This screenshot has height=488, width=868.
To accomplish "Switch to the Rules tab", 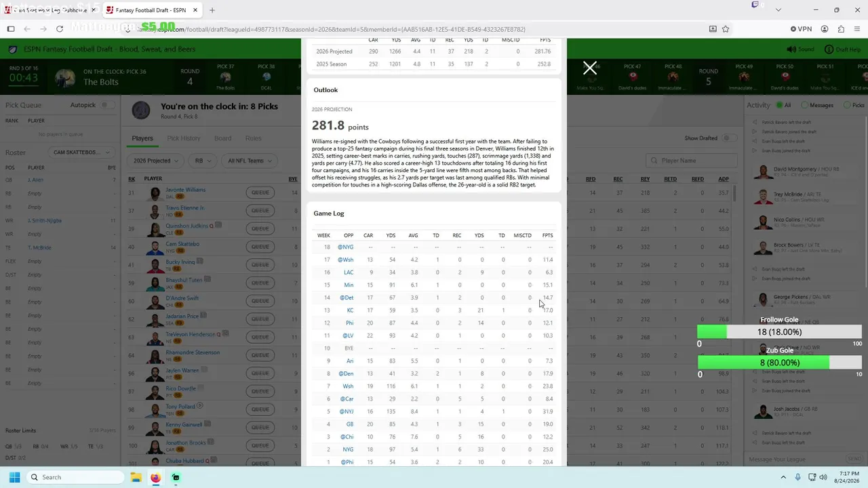I will [254, 138].
